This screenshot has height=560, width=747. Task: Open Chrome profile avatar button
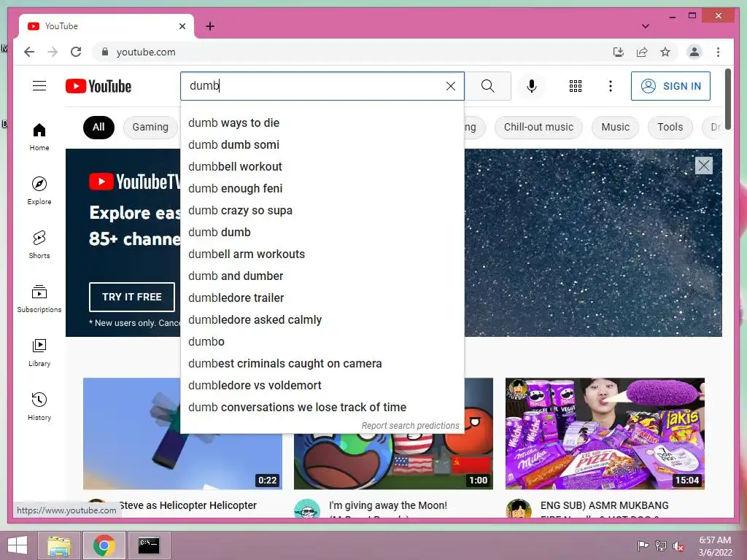tap(694, 52)
